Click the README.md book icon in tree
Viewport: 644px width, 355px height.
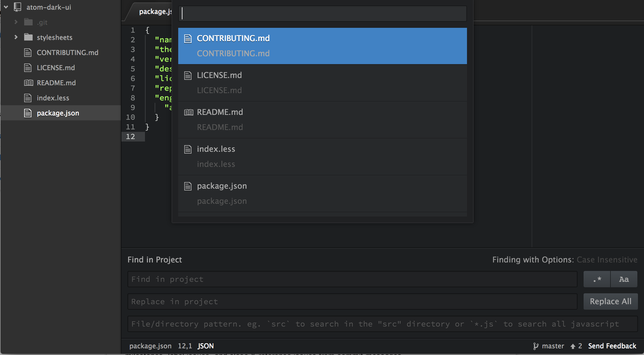(x=29, y=83)
